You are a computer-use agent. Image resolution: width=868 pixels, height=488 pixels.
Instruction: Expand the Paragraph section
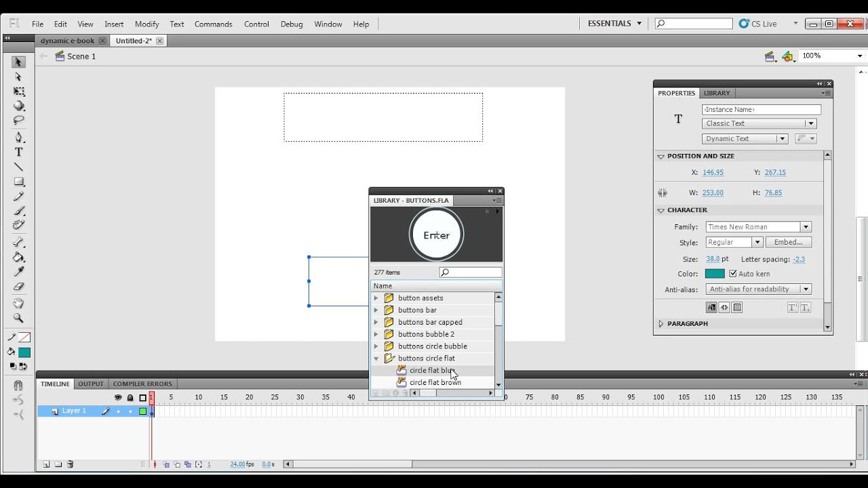(661, 324)
